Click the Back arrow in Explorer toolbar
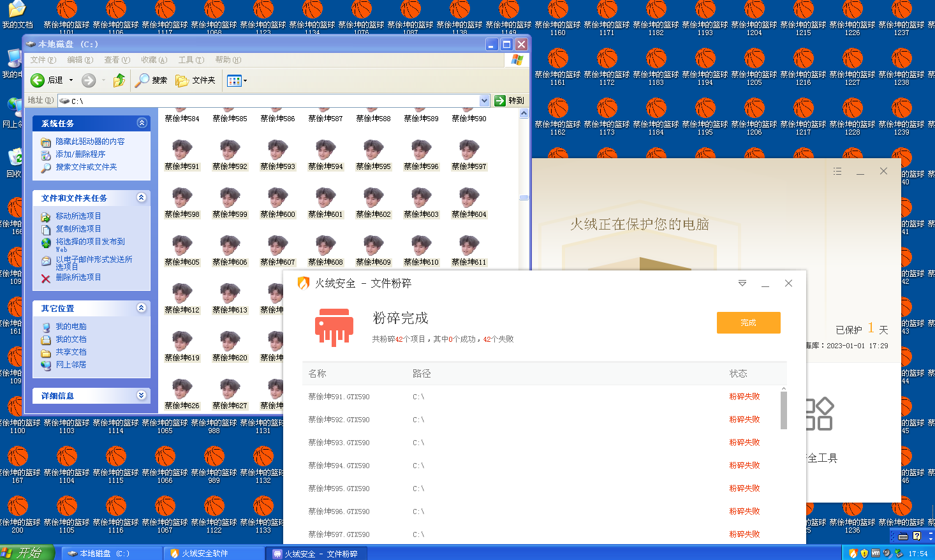935x560 pixels. pos(38,80)
